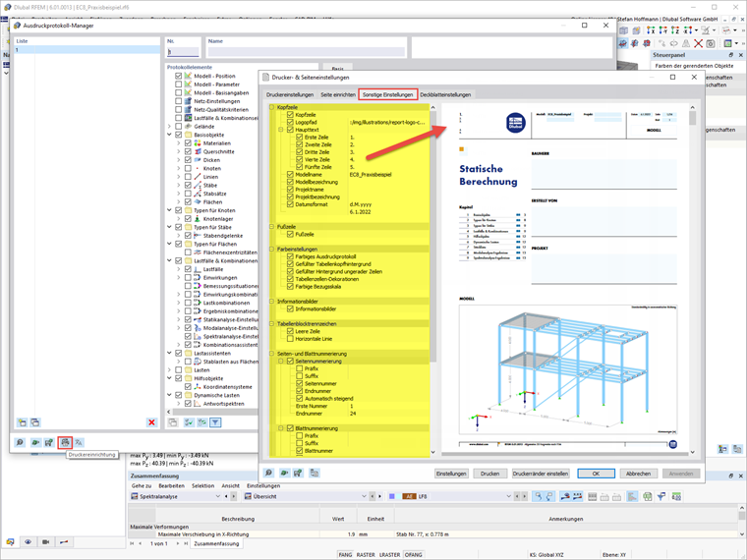Click the data navigator icon in bottom-left corner
This screenshot has width=747, height=560.
coord(11,542)
